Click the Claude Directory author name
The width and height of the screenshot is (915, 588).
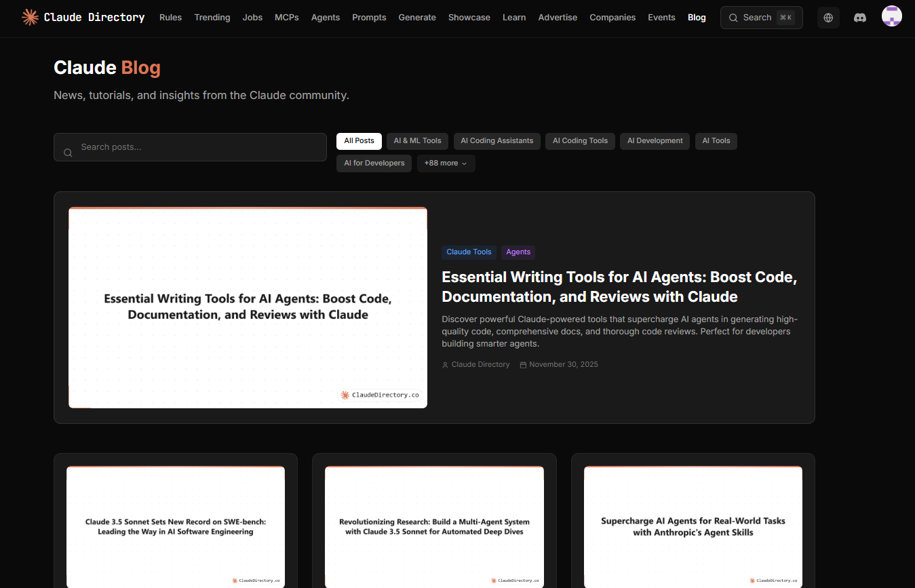480,365
